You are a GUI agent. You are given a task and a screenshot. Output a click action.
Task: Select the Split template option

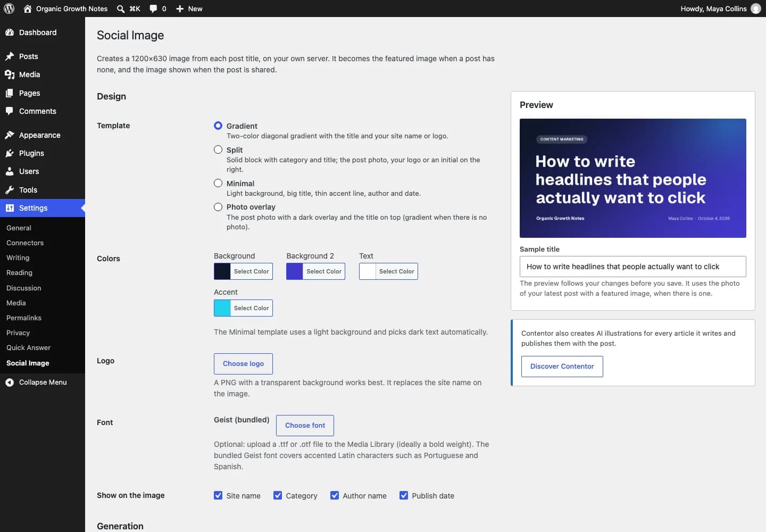[218, 149]
